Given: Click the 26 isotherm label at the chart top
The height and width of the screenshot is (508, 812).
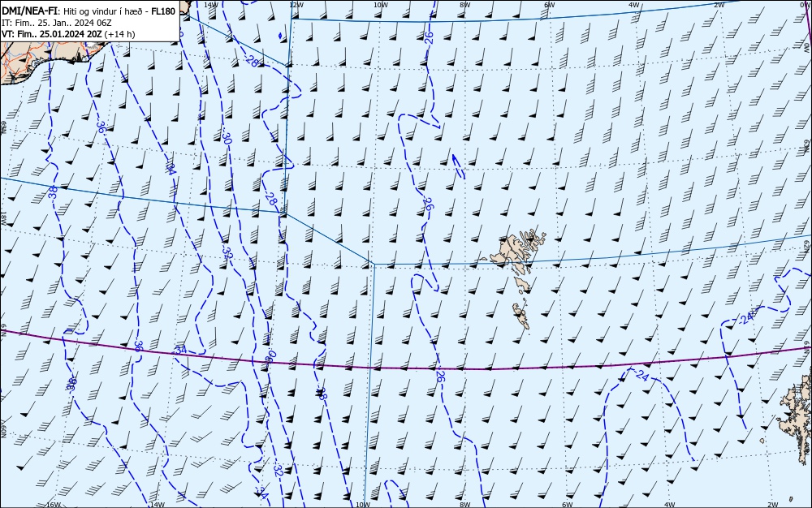Looking at the screenshot, I should click(x=429, y=38).
